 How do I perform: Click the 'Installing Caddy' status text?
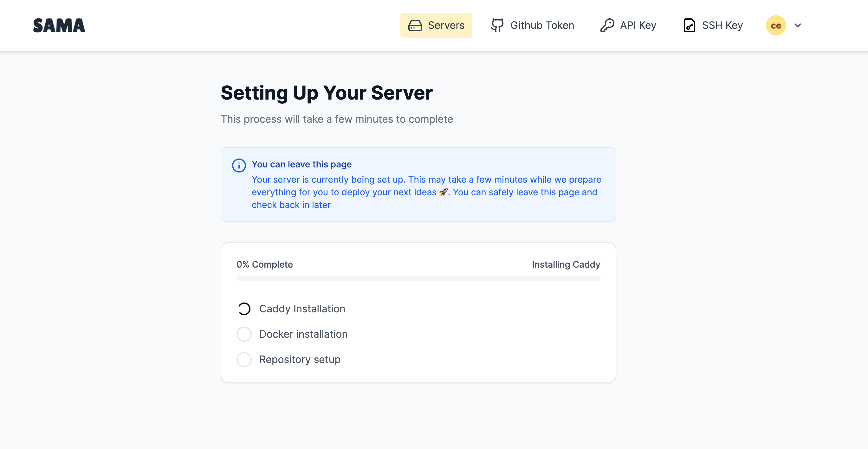[x=566, y=264]
